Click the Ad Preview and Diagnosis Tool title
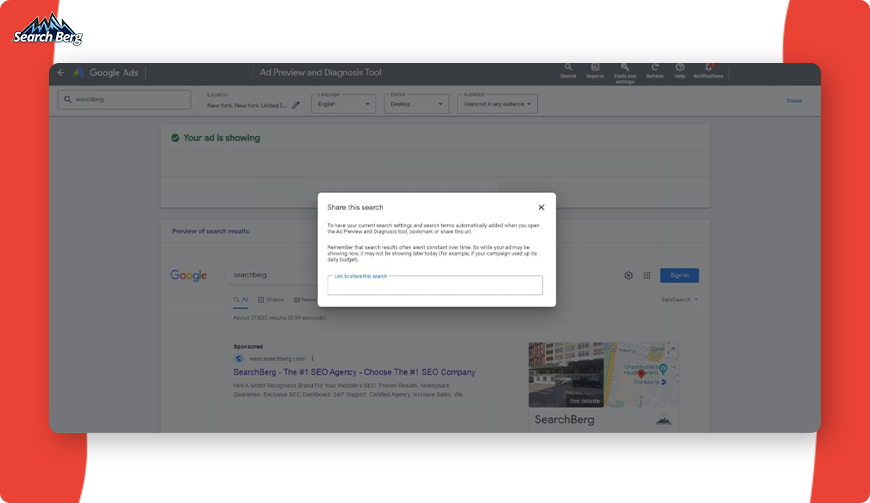 [321, 73]
